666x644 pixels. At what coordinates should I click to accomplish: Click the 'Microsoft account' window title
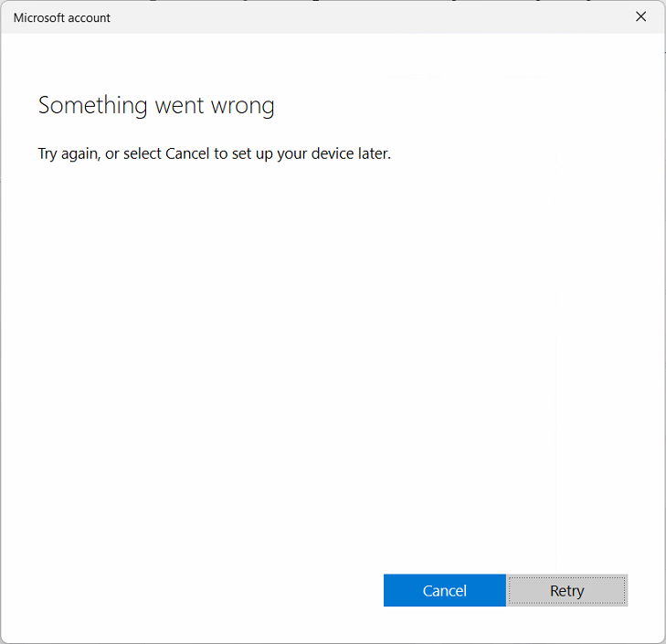[x=62, y=18]
